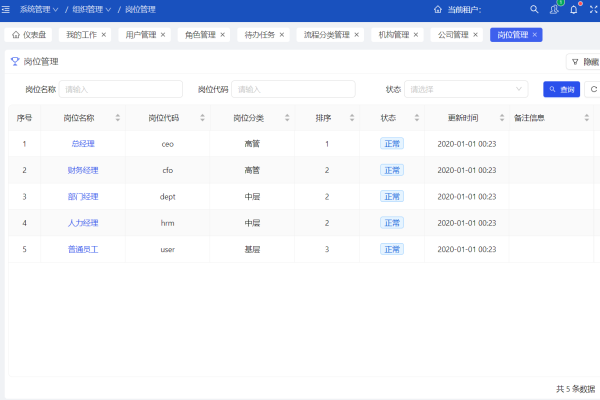Close the 机构管理 tab

click(x=416, y=35)
